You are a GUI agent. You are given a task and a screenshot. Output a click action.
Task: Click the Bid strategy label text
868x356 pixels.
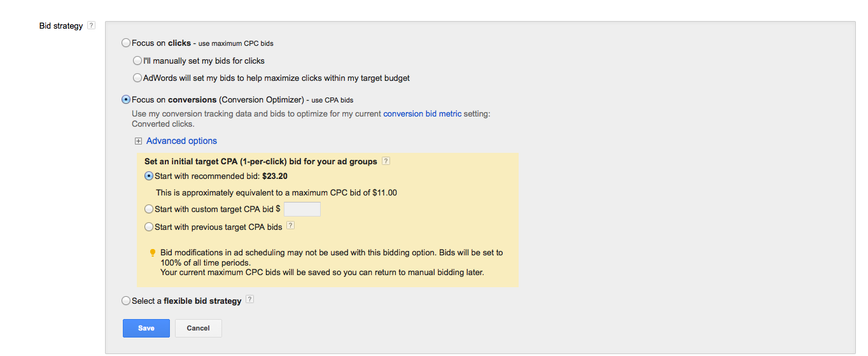click(61, 26)
